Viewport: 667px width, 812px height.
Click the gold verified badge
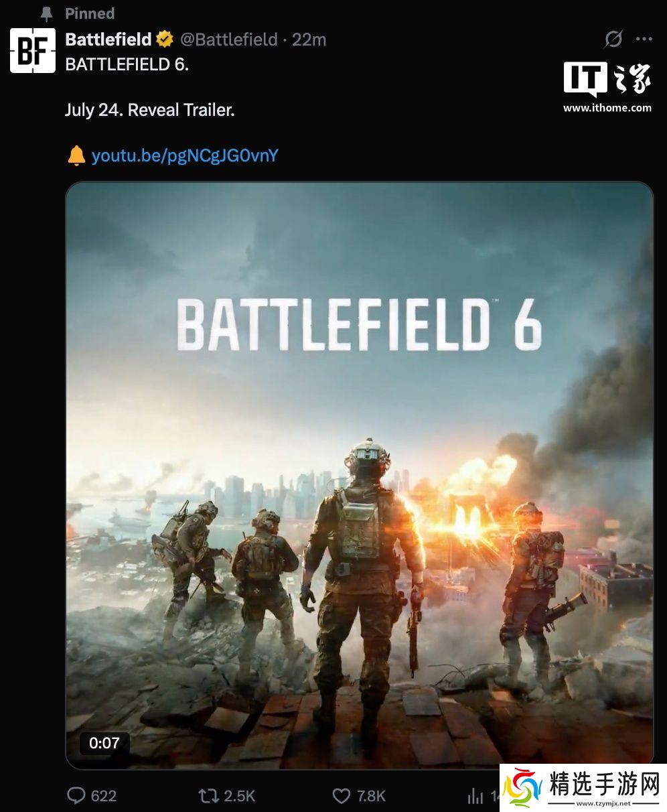pos(165,40)
